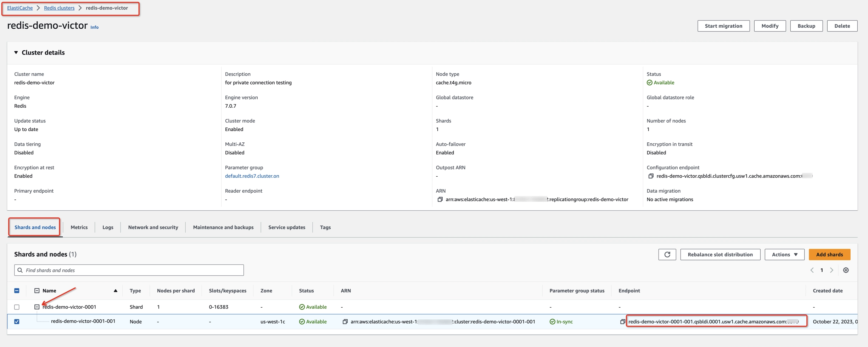This screenshot has height=347, width=868.
Task: Collapse the Cluster details section
Action: [16, 52]
